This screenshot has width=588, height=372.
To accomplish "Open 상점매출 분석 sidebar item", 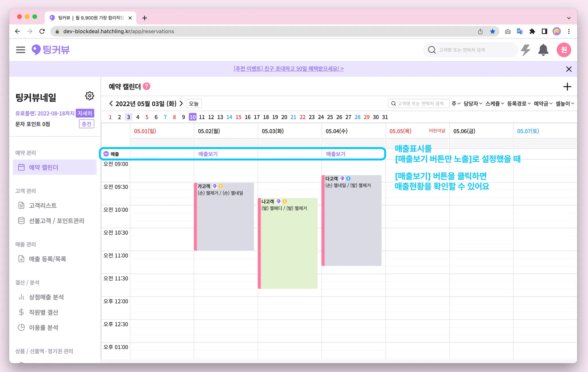I will click(x=46, y=297).
